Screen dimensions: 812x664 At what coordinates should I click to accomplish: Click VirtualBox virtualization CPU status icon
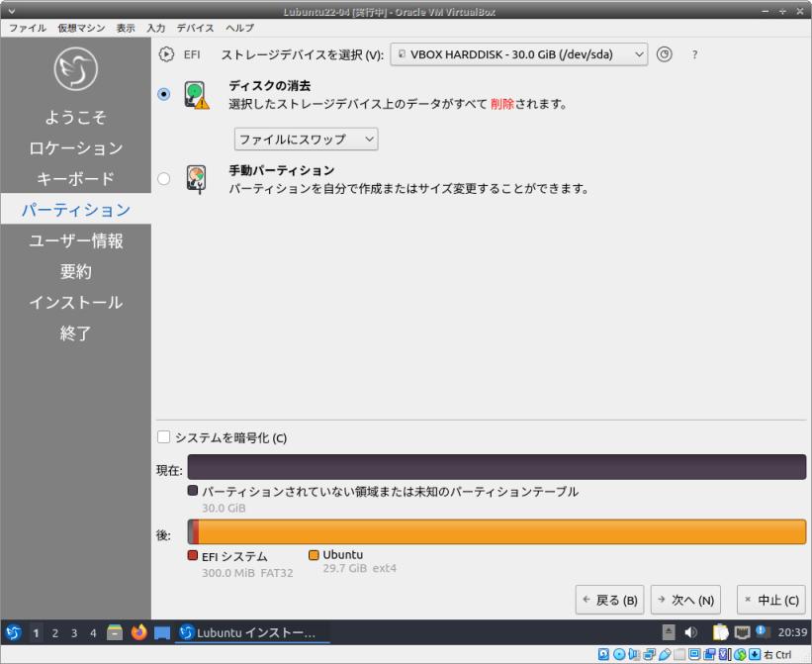point(724,654)
